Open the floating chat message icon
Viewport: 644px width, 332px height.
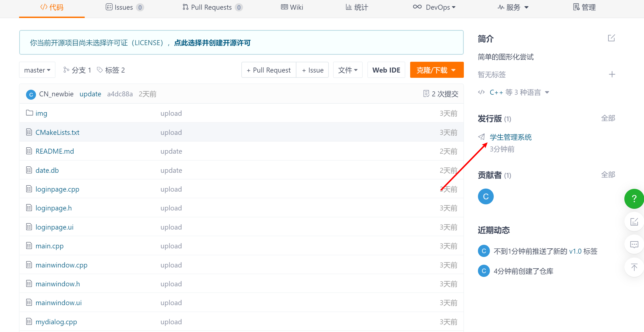634,244
